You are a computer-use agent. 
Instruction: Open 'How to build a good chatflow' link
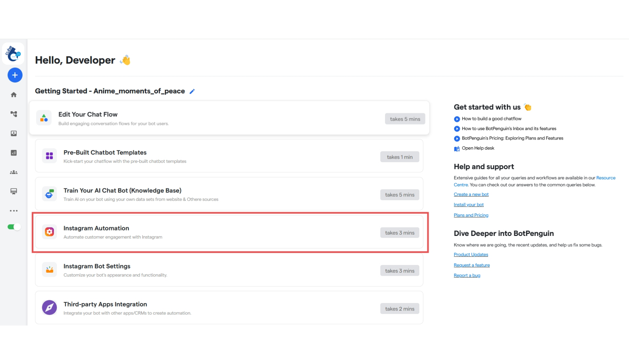[x=491, y=119]
